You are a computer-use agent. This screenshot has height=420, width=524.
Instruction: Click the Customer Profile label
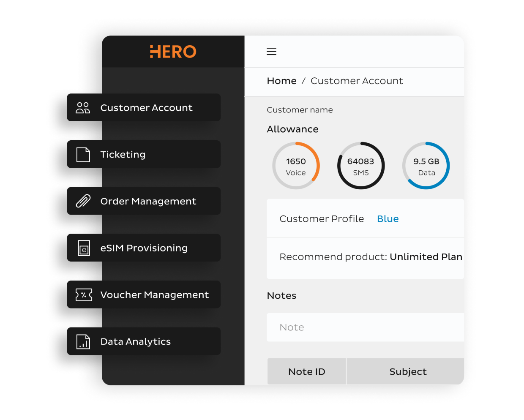[322, 219]
